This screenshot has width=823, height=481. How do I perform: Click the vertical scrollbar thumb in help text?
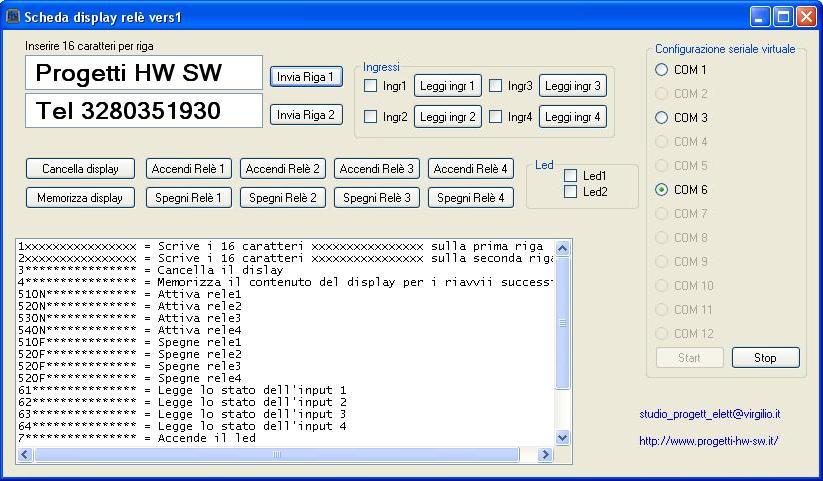pyautogui.click(x=562, y=323)
